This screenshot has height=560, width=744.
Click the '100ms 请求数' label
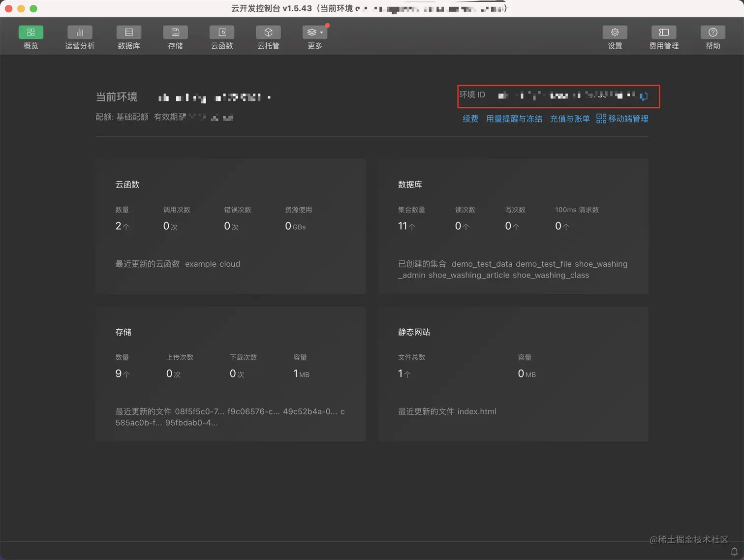coord(577,210)
